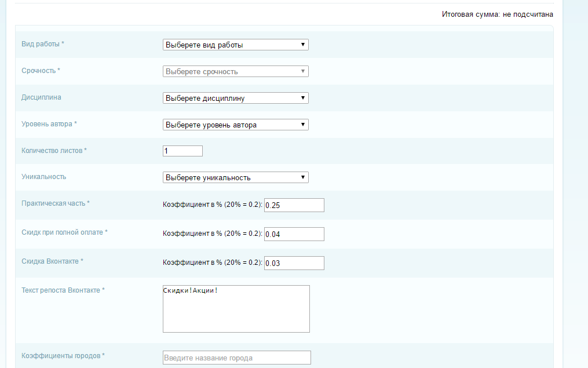Click the 'Количество листов' number field

click(182, 151)
